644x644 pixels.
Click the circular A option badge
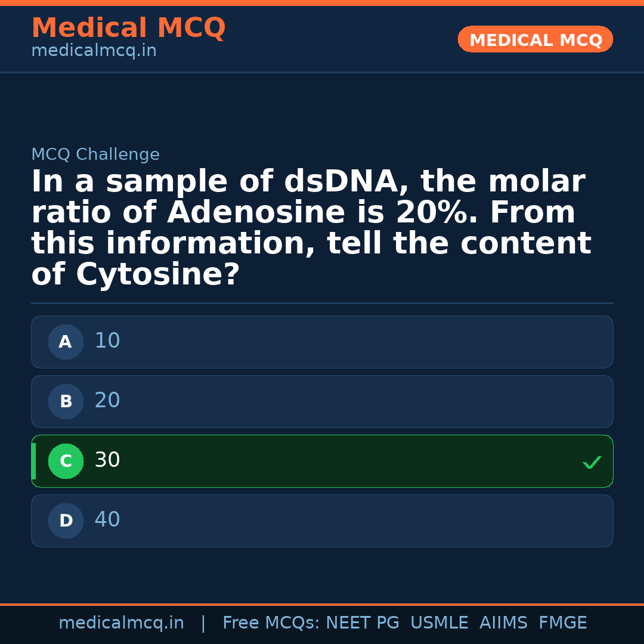pos(66,342)
